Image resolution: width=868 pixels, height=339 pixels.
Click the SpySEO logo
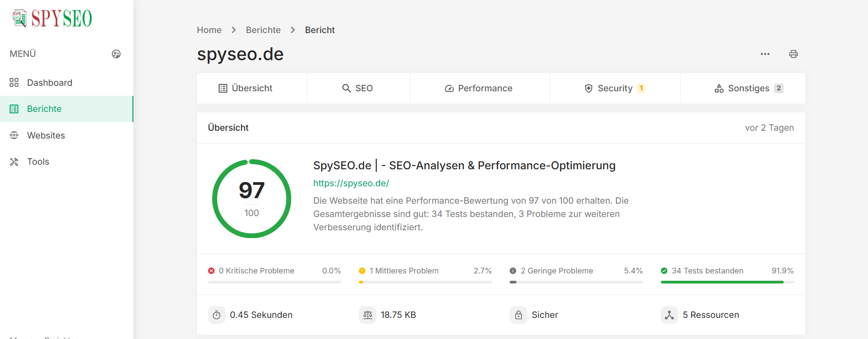(x=52, y=18)
